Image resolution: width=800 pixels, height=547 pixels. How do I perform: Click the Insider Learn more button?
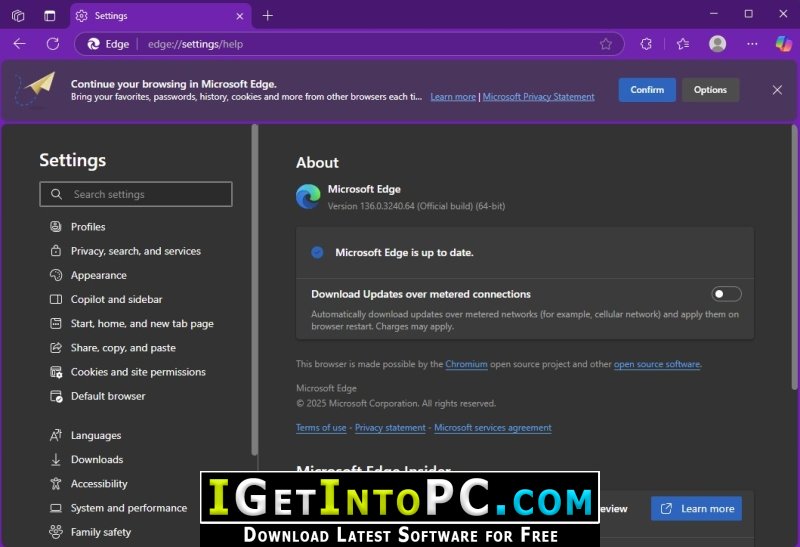pyautogui.click(x=696, y=509)
